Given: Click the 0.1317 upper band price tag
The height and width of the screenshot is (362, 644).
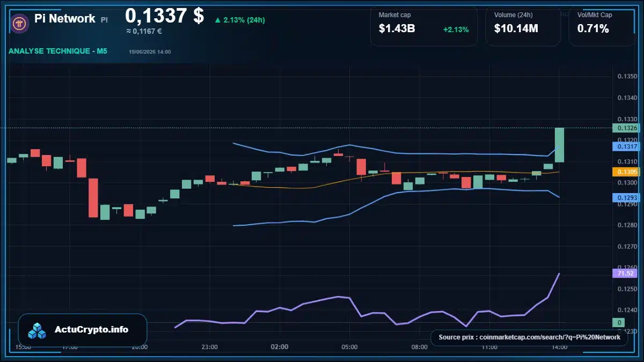Looking at the screenshot, I should (x=627, y=146).
